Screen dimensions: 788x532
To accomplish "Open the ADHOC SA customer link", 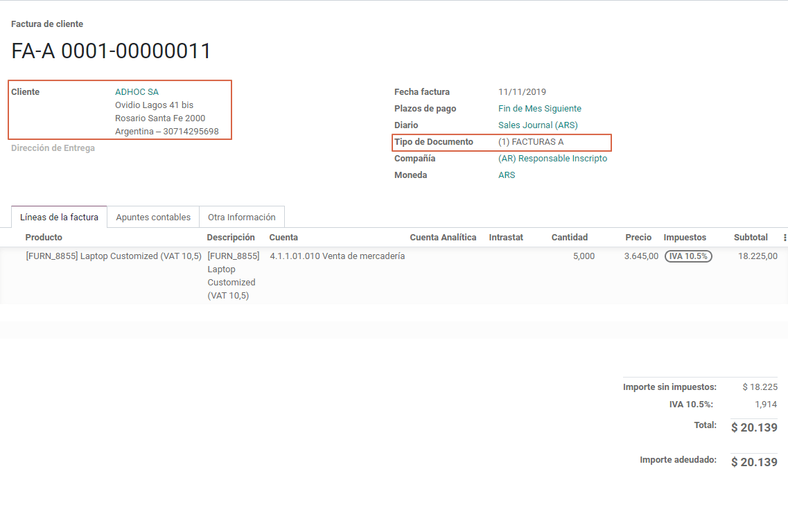I will 137,92.
